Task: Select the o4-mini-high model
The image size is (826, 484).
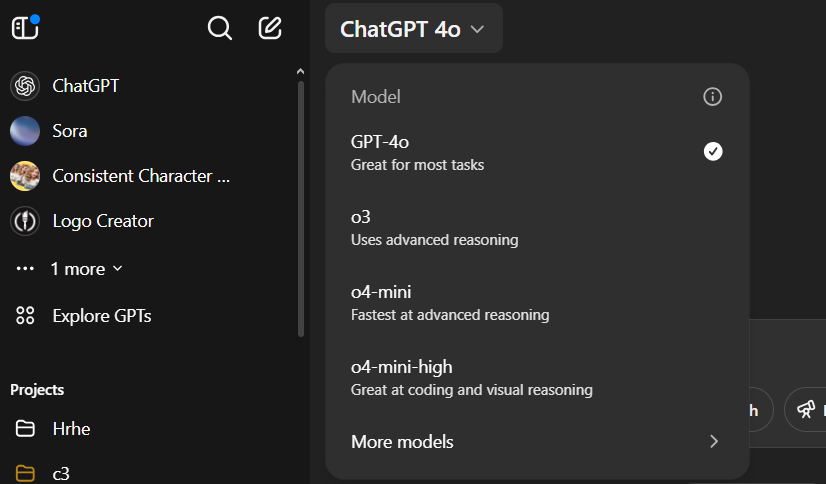Action: 537,378
